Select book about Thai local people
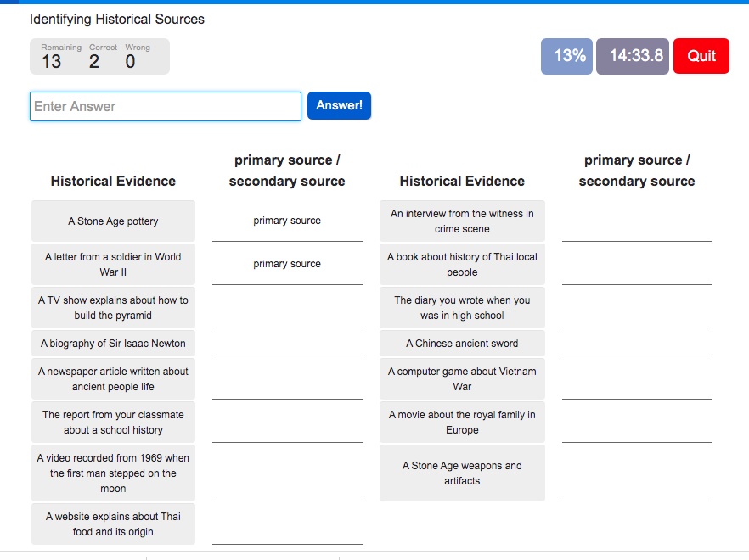749x560 pixels. (462, 264)
